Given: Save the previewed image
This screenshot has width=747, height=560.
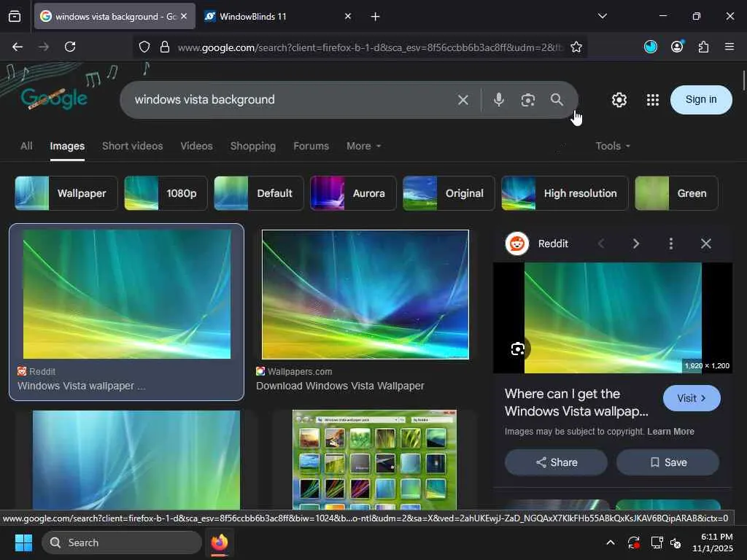Looking at the screenshot, I should (668, 462).
